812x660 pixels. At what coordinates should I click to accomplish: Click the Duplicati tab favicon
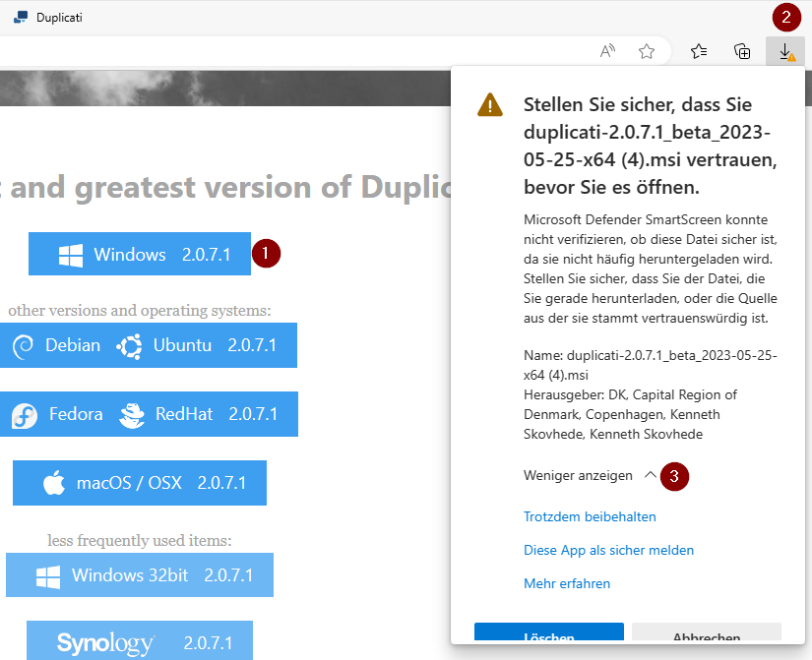click(x=21, y=17)
